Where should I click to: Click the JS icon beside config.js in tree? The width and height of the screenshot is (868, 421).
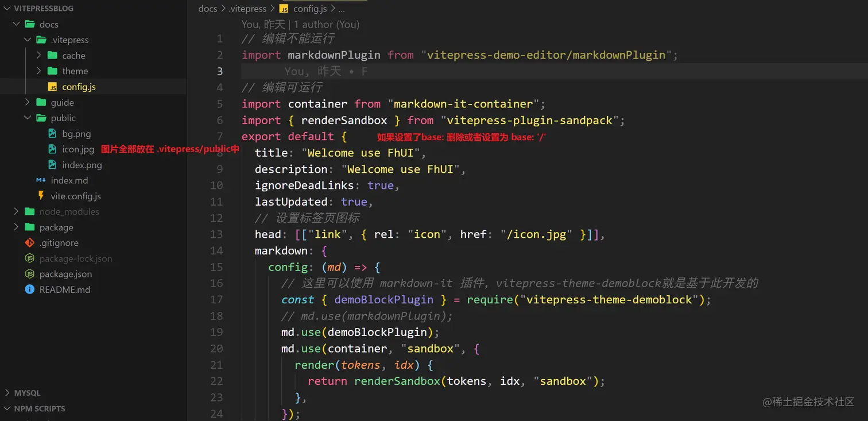pyautogui.click(x=52, y=87)
